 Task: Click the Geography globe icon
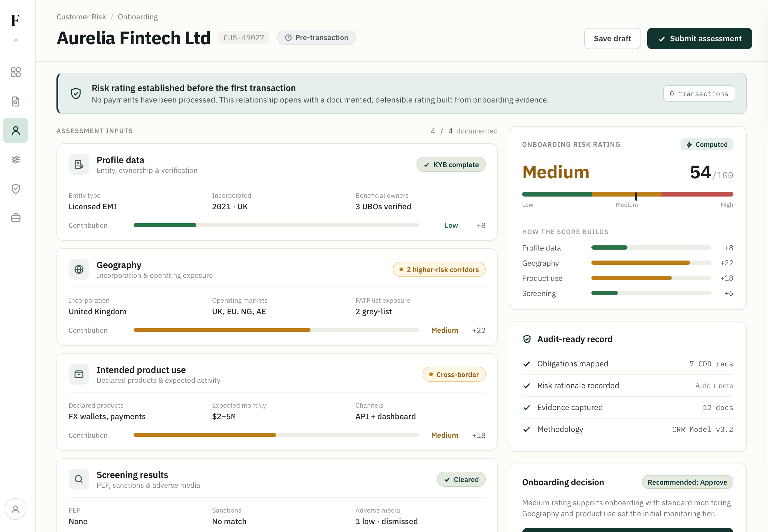(x=79, y=269)
